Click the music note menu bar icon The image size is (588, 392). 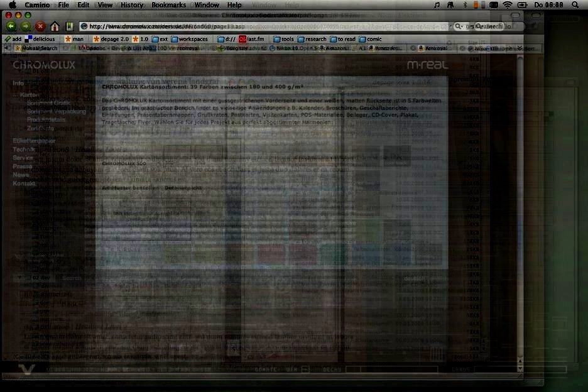tap(437, 5)
